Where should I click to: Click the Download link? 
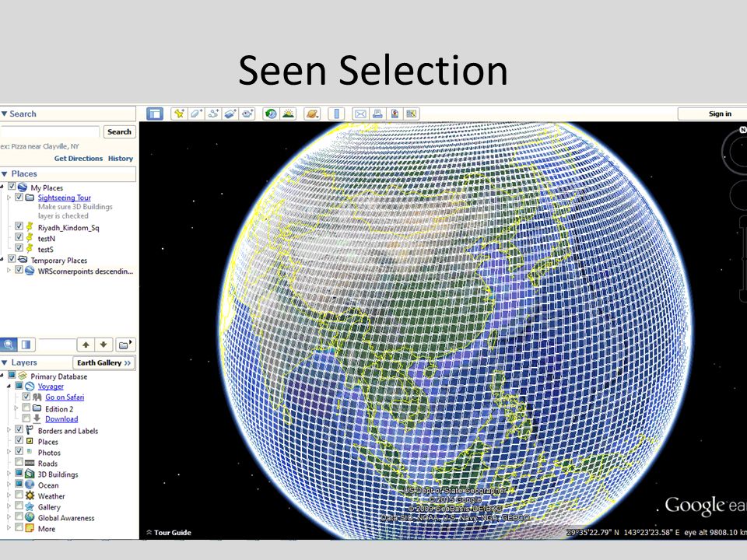pos(61,419)
